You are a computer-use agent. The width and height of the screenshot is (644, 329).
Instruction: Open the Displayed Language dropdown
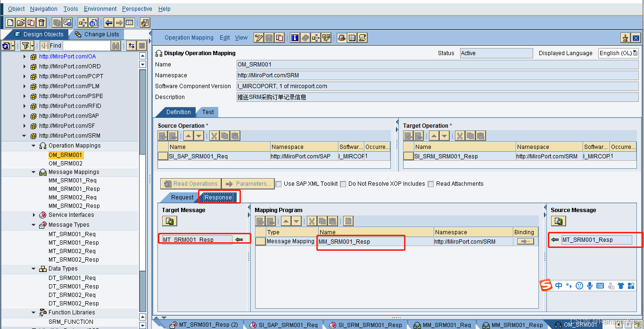pyautogui.click(x=636, y=53)
